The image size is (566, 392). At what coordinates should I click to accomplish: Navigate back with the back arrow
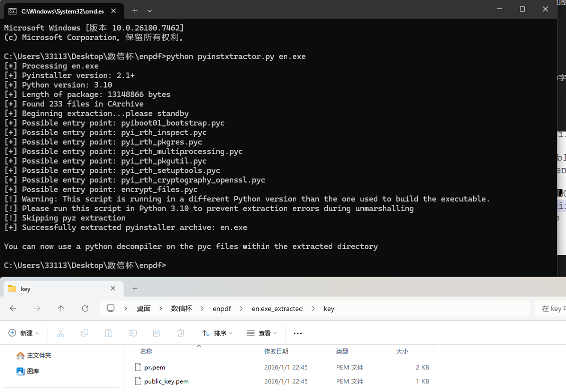13,308
